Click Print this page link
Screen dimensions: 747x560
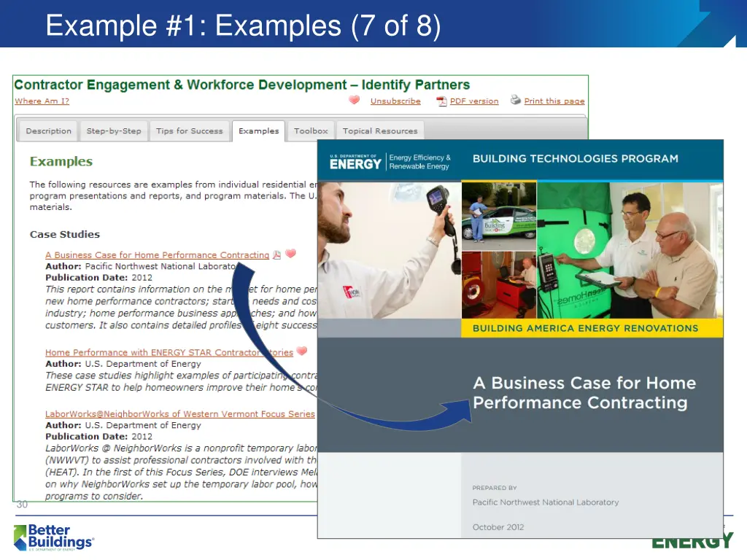(x=554, y=101)
